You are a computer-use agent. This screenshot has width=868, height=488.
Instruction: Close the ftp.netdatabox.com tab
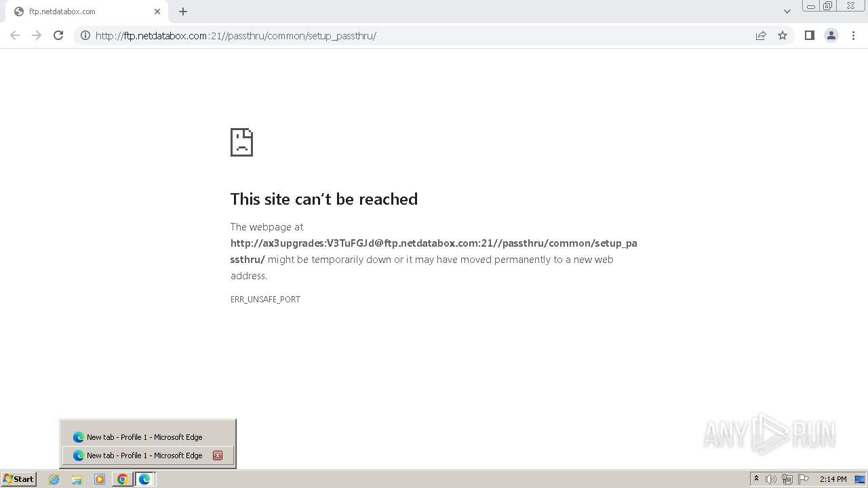coord(157,12)
